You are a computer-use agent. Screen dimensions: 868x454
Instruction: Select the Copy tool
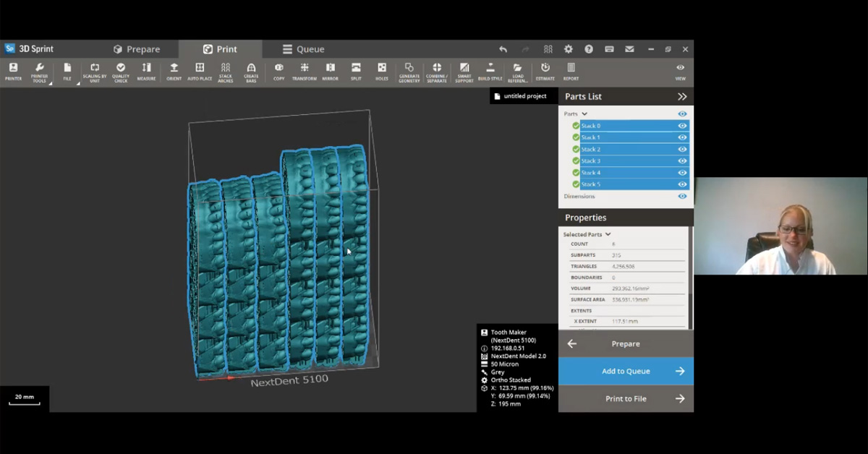pos(279,72)
